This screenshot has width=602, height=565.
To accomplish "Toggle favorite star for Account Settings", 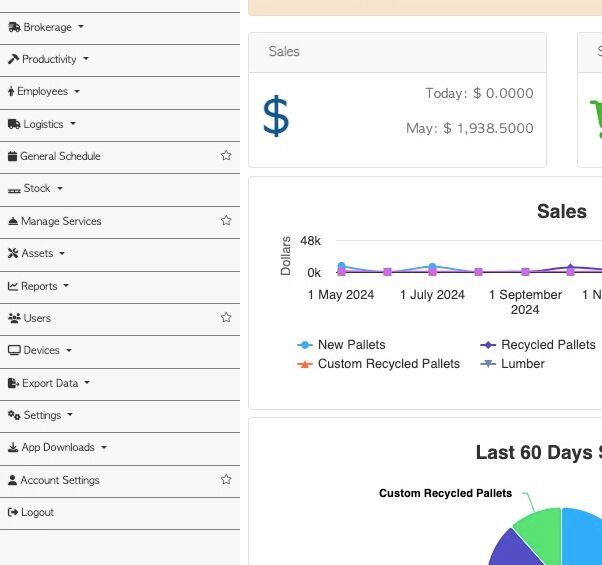I will point(226,480).
